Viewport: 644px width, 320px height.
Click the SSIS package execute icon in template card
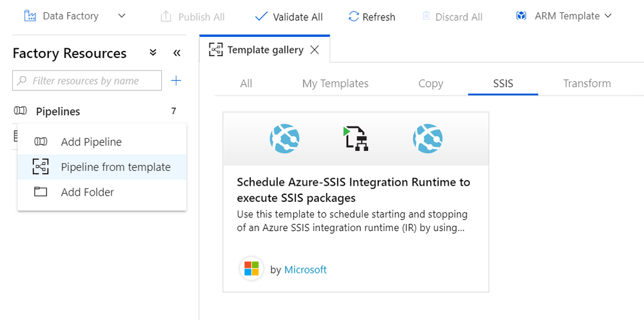[355, 139]
